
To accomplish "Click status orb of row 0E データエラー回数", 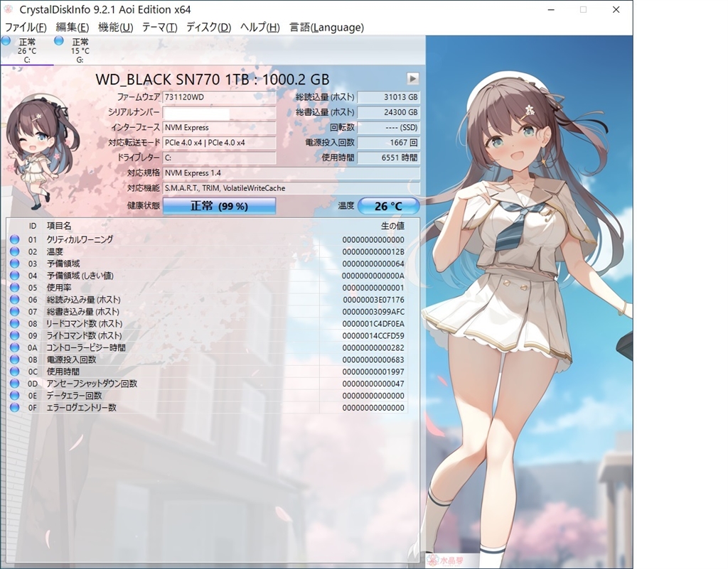I will 15,396.
